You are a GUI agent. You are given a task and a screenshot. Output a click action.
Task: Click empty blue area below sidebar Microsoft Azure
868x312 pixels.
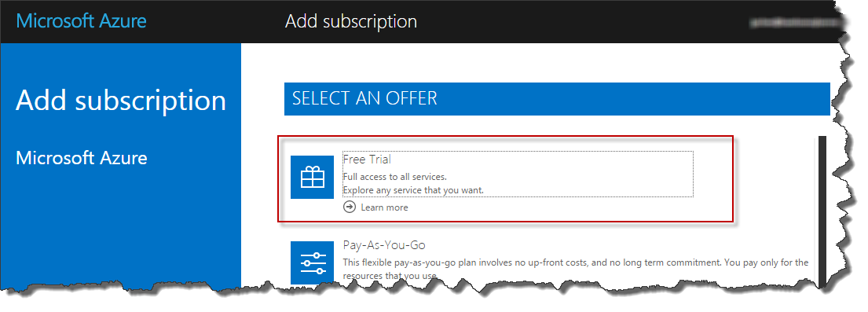(121, 227)
